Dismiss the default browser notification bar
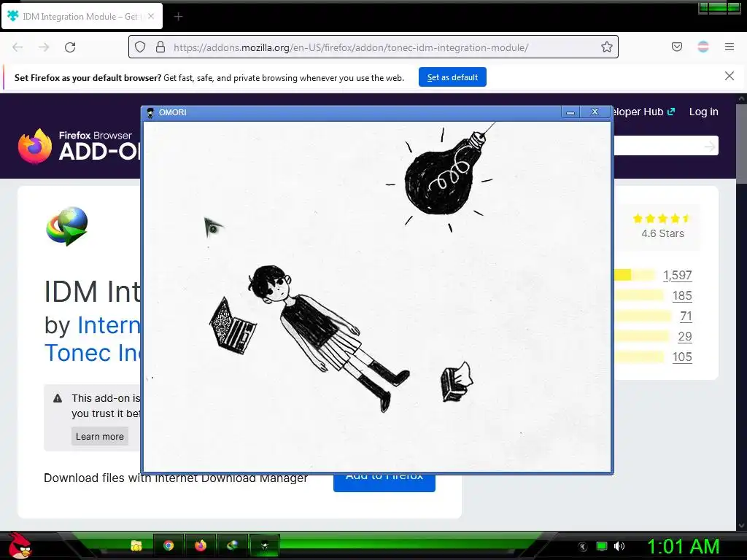Viewport: 747px width, 560px height. click(729, 76)
